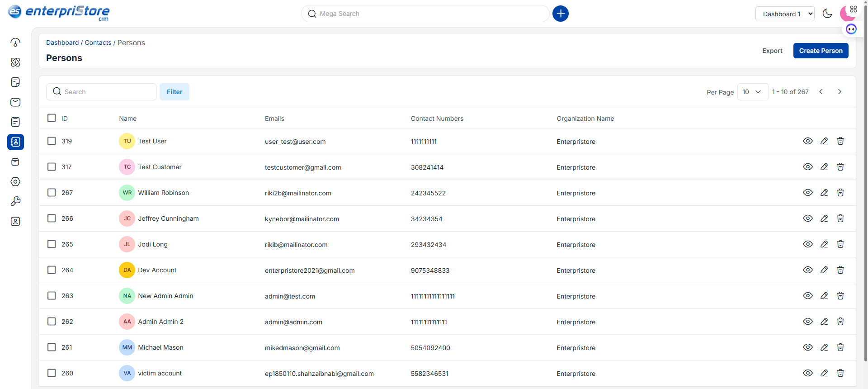Screen dimensions: 868x389
Task: Open the quotes sticky-note icon in sidebar
Action: click(15, 82)
